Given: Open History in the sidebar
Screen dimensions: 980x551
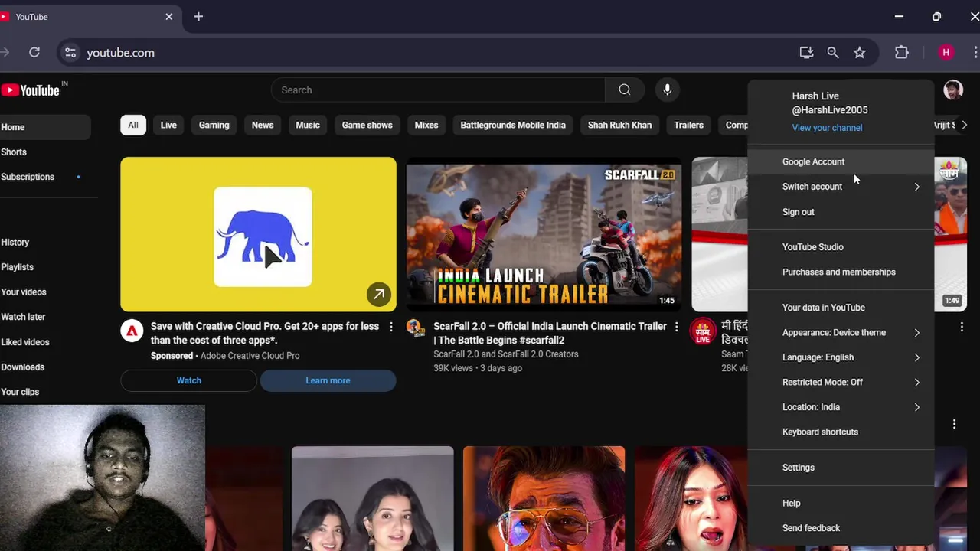Looking at the screenshot, I should coord(45,243).
